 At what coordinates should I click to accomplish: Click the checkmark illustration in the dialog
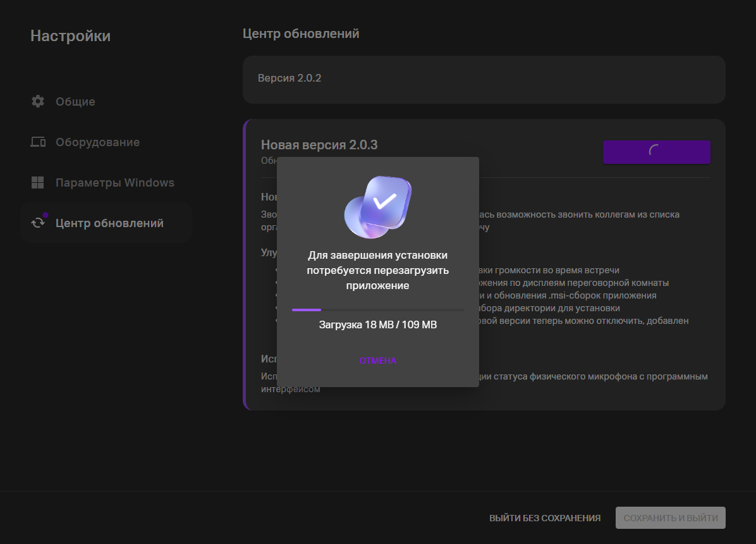pos(378,207)
